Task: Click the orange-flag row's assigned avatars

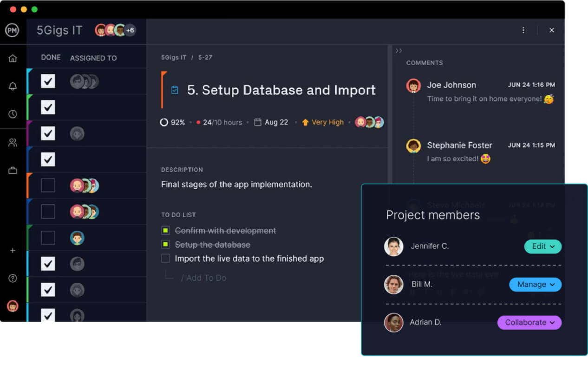Action: (x=84, y=186)
